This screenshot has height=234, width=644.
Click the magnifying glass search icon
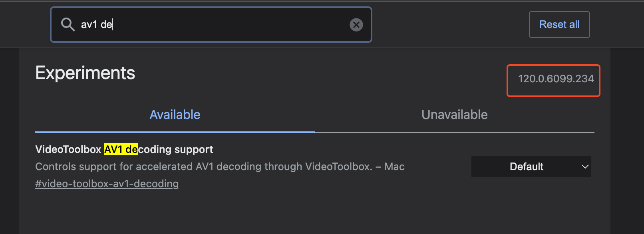click(x=68, y=24)
